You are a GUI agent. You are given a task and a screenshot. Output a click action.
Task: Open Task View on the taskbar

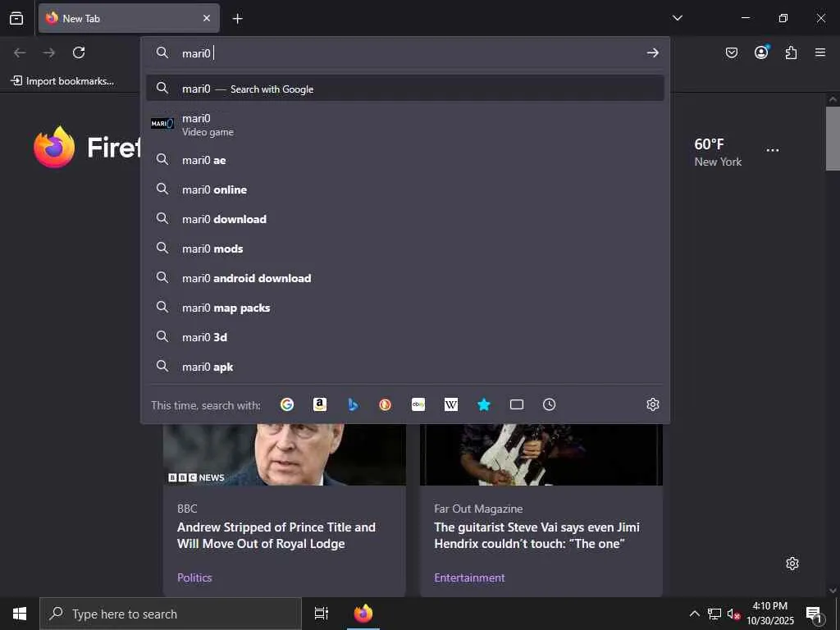pos(322,614)
